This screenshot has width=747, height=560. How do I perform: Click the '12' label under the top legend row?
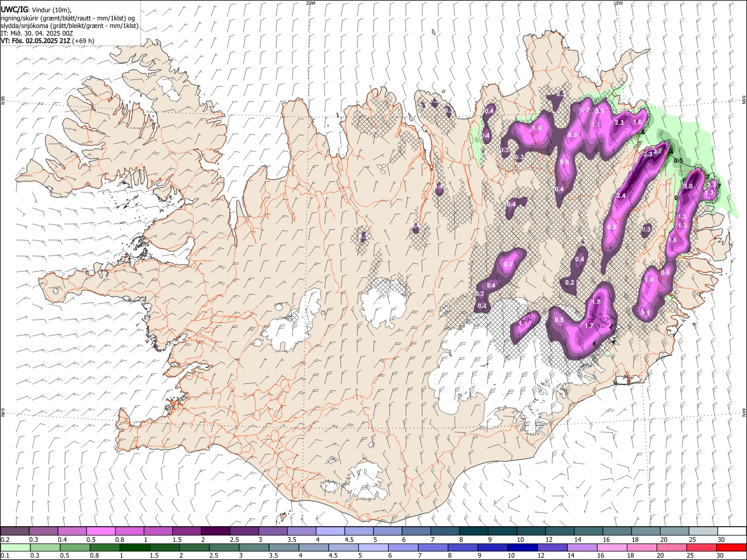(x=550, y=540)
